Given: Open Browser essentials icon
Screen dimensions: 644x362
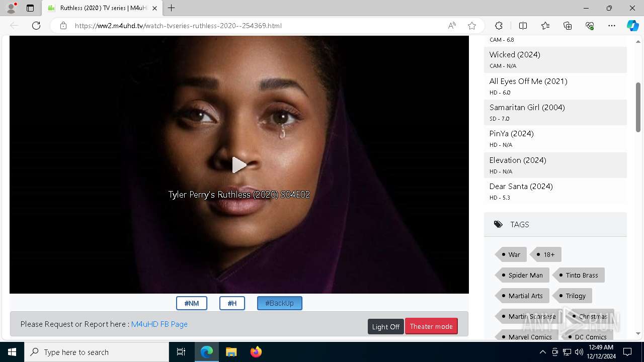Looking at the screenshot, I should pyautogui.click(x=590, y=26).
